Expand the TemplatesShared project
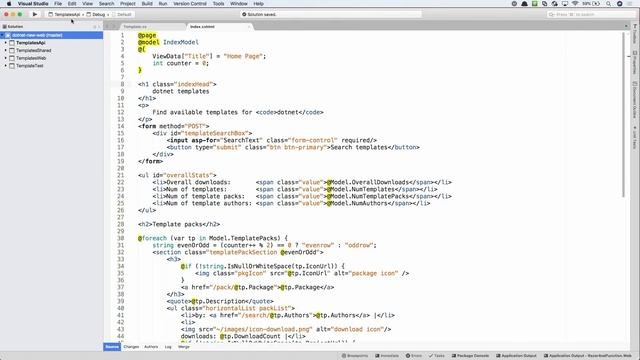The height and width of the screenshot is (360, 640). pyautogui.click(x=6, y=51)
